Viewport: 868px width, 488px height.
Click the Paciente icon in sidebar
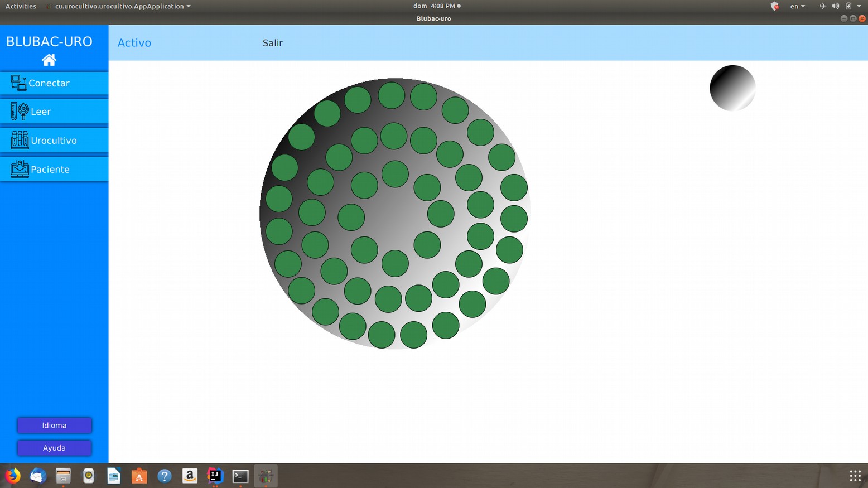(x=20, y=169)
